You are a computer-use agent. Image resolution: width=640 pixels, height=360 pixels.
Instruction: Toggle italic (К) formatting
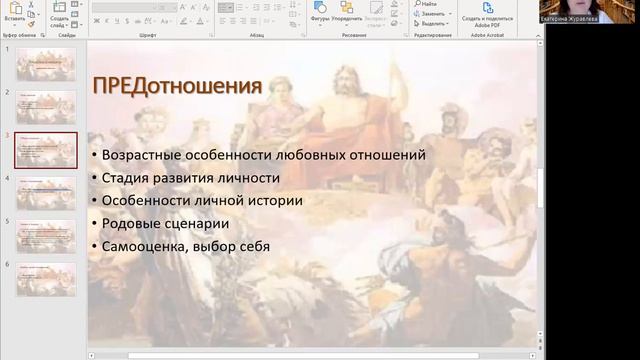[107, 21]
